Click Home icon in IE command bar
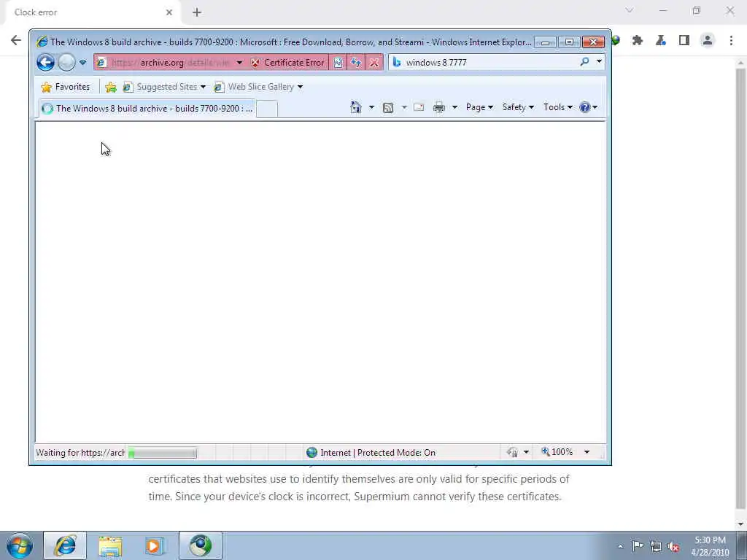Screen dimensions: 747x560 click(356, 107)
